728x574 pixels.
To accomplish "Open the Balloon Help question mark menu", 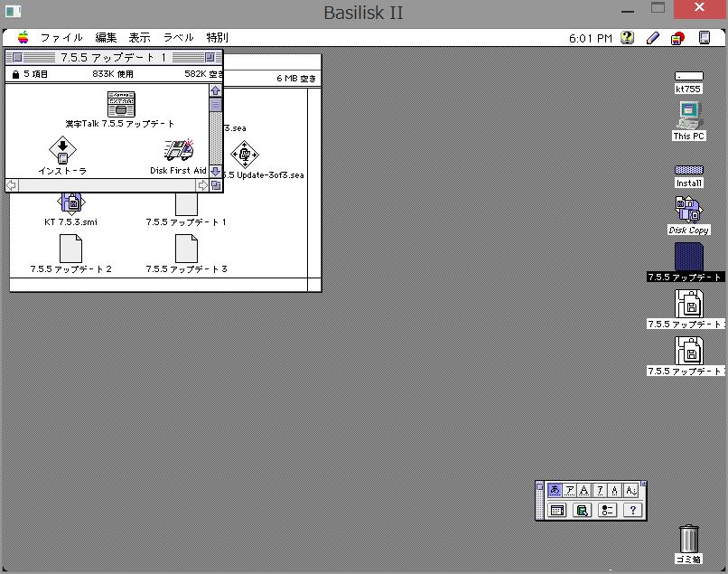I will [627, 38].
